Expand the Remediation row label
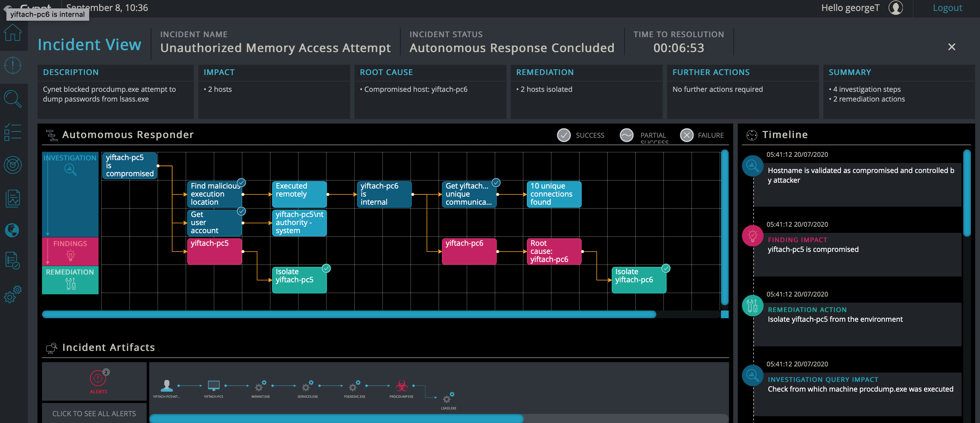The width and height of the screenshot is (980, 423). pyautogui.click(x=70, y=279)
